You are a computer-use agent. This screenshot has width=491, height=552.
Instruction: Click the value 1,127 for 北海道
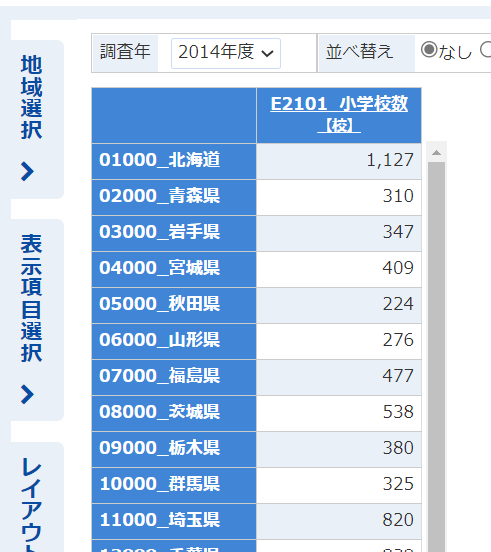pyautogui.click(x=390, y=161)
